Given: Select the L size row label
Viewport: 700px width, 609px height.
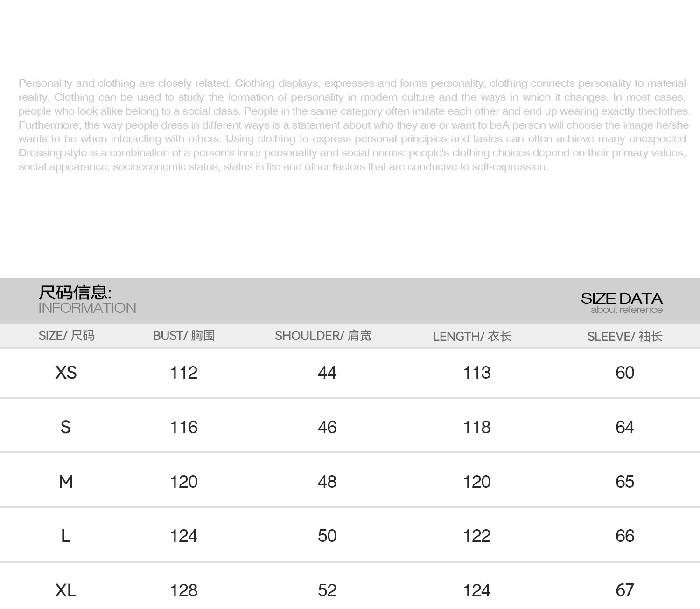Looking at the screenshot, I should (66, 536).
